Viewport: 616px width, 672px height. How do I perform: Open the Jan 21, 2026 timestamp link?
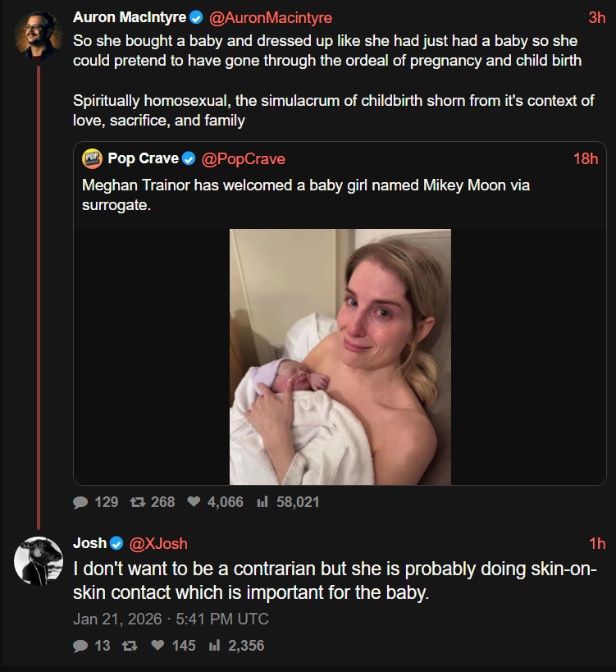tap(171, 619)
